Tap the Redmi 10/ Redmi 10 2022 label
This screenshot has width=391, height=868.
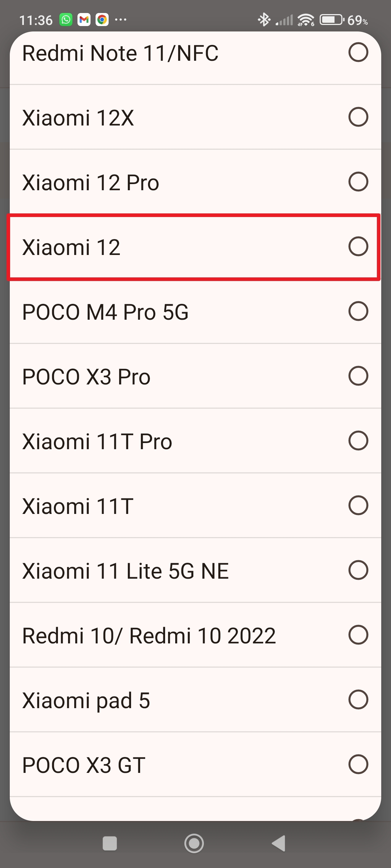(x=149, y=636)
